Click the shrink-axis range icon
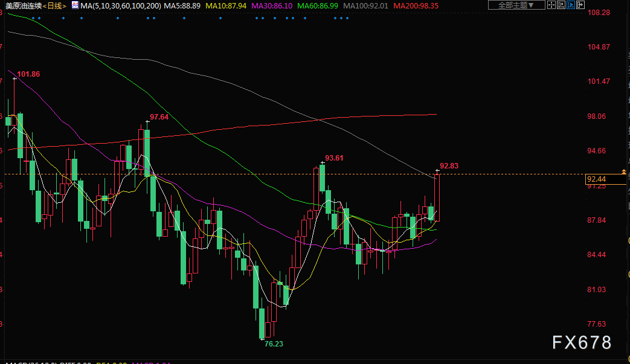 pyautogui.click(x=561, y=5)
